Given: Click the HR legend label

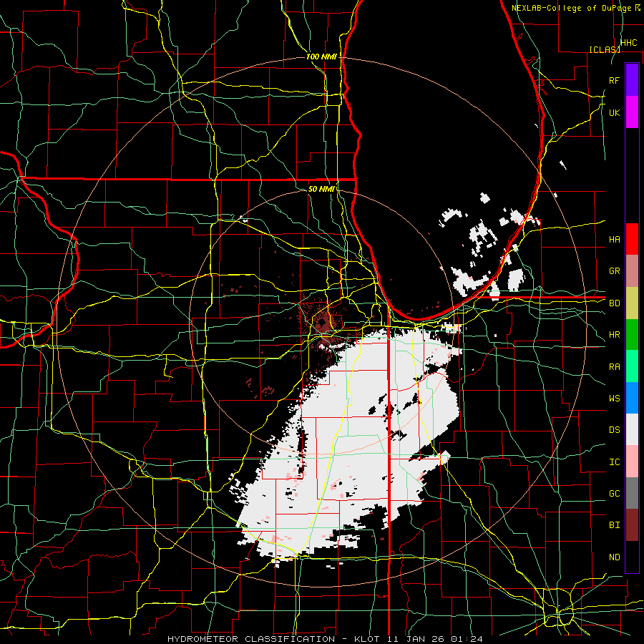Looking at the screenshot, I should point(614,335).
